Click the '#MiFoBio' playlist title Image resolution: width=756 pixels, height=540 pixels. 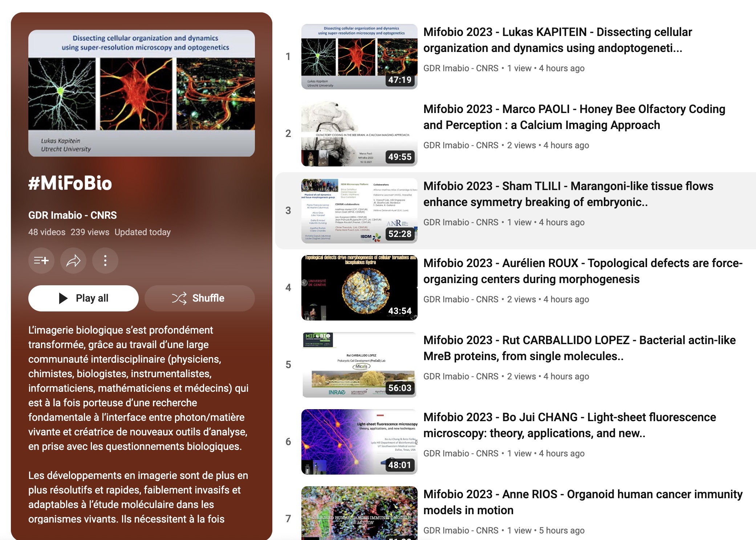click(70, 183)
